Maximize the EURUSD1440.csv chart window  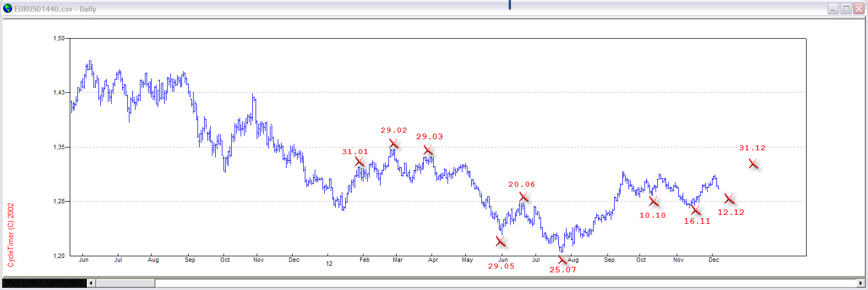tap(846, 8)
